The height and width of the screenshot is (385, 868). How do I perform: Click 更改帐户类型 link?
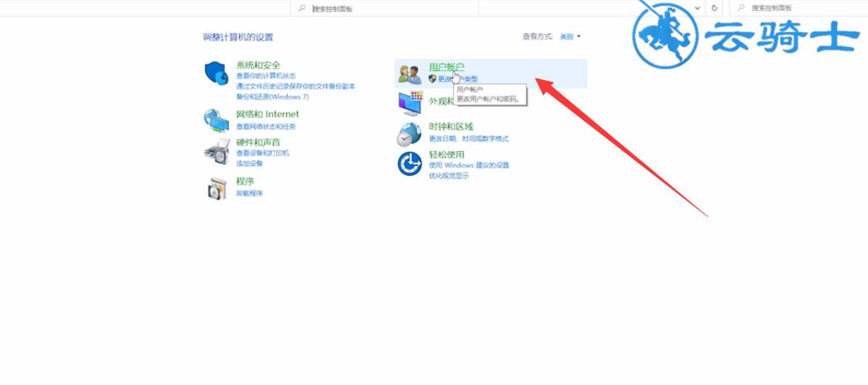tap(458, 79)
